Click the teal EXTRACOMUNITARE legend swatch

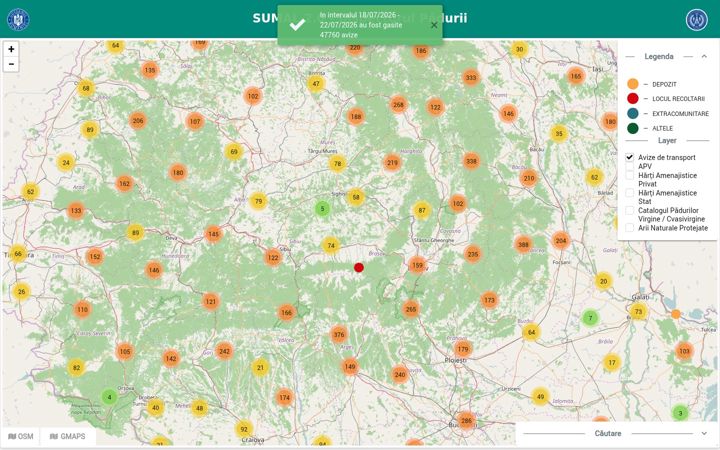633,113
